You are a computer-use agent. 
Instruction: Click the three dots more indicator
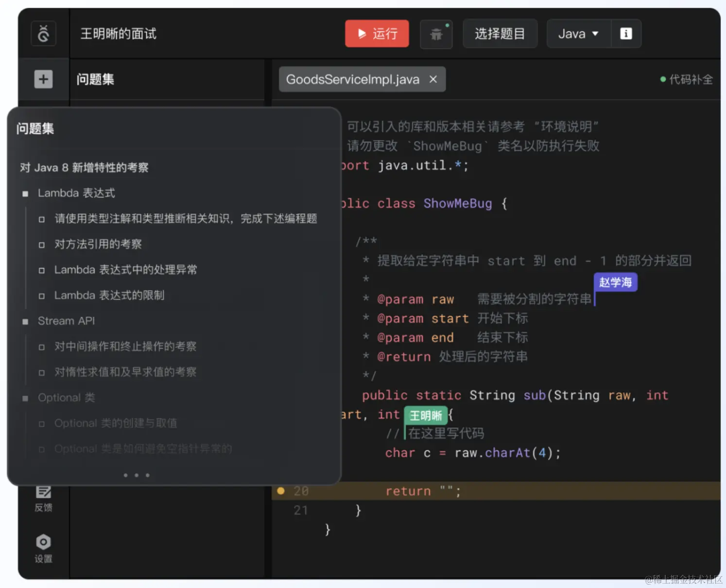pyautogui.click(x=137, y=475)
